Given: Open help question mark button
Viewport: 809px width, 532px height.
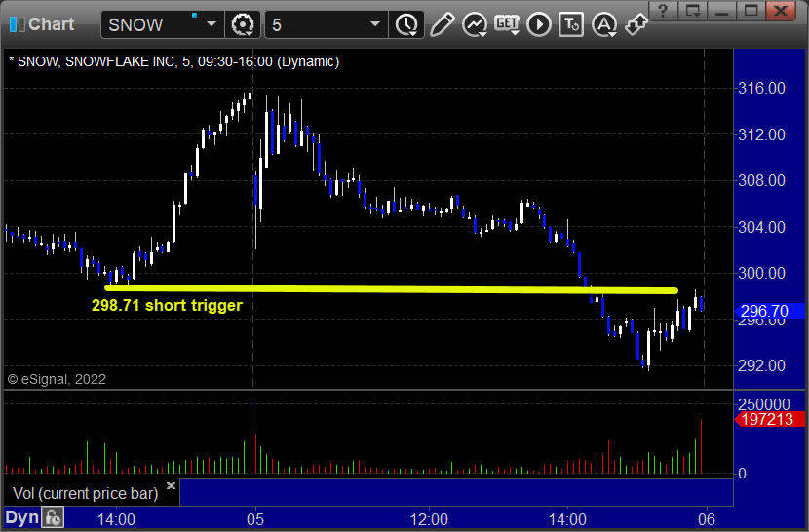Looking at the screenshot, I should (x=664, y=11).
